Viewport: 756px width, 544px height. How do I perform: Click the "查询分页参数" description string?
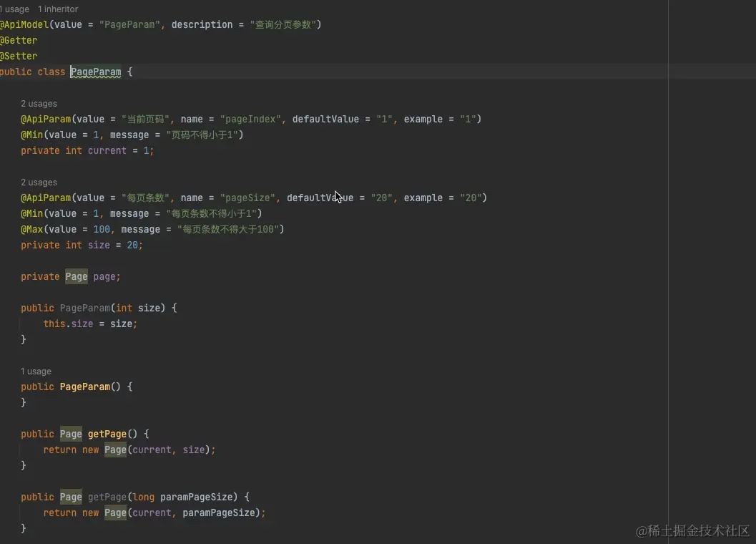[x=283, y=24]
